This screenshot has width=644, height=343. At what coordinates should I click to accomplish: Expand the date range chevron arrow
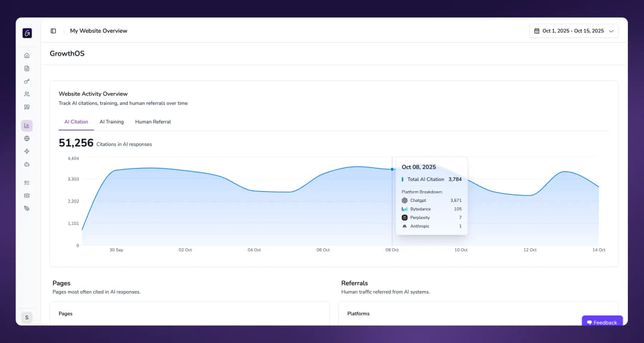tap(611, 31)
